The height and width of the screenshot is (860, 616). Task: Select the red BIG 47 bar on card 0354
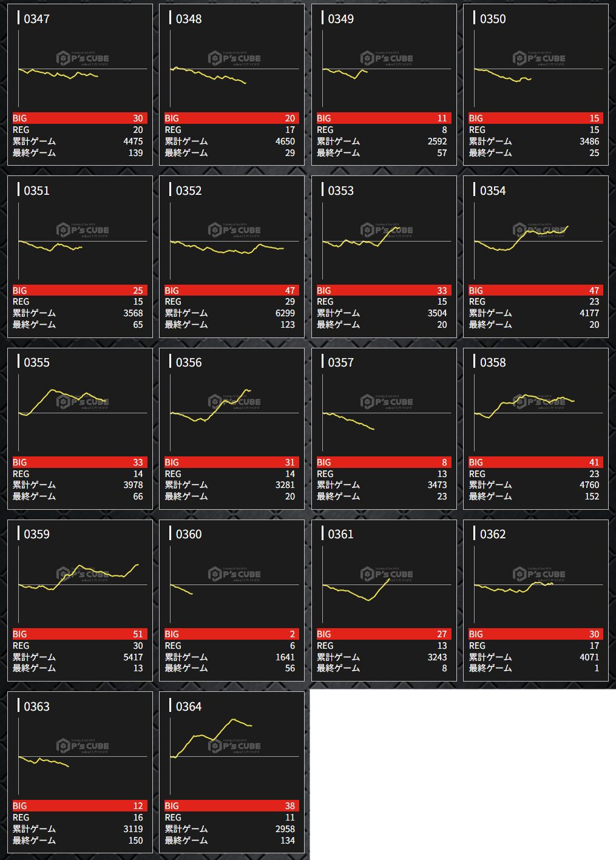point(536,291)
